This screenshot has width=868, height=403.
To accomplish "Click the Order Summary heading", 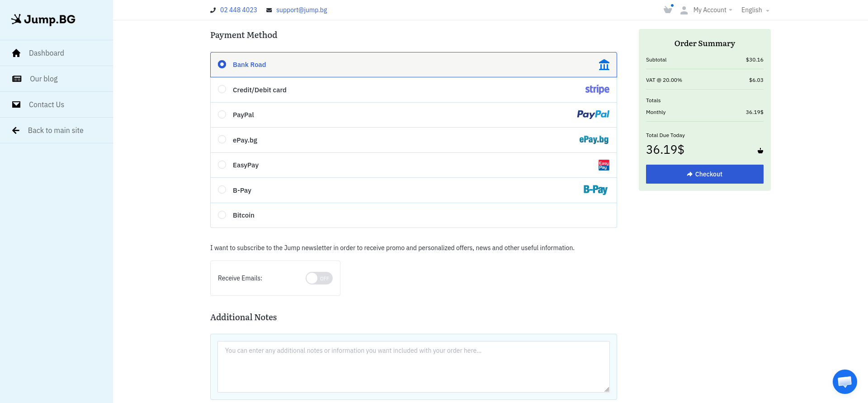I will click(704, 43).
